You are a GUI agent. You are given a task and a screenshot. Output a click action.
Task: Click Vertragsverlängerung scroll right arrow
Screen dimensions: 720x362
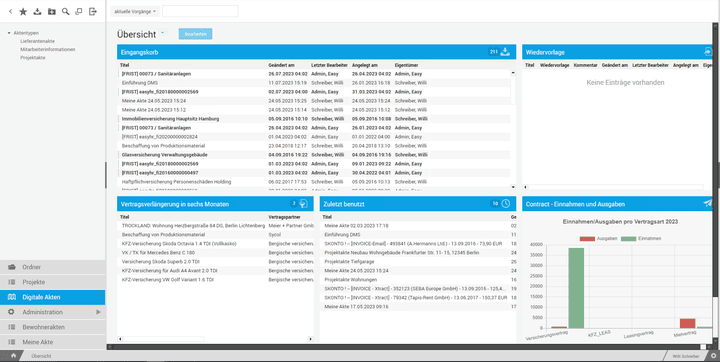coord(310,339)
